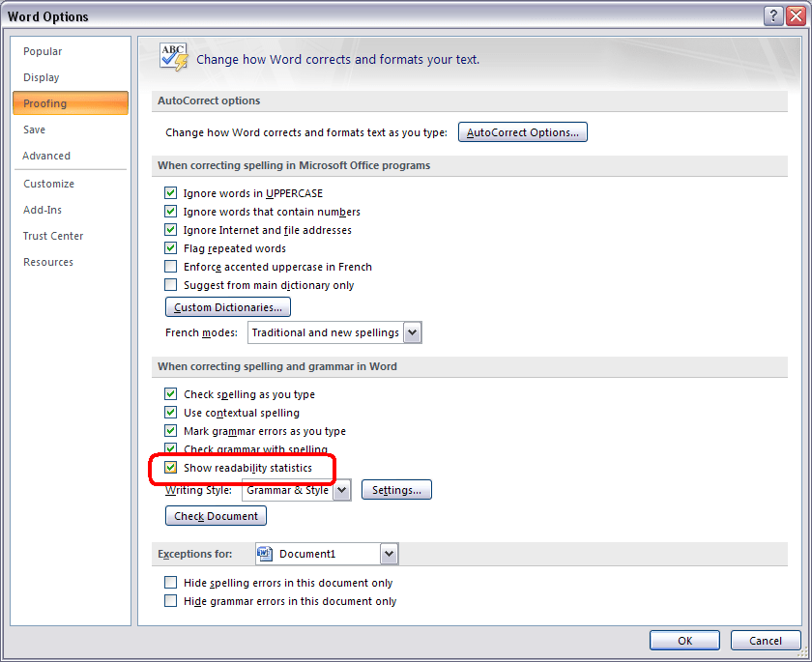The image size is (812, 662).
Task: Click the Custom Dictionaries button
Action: coord(228,307)
